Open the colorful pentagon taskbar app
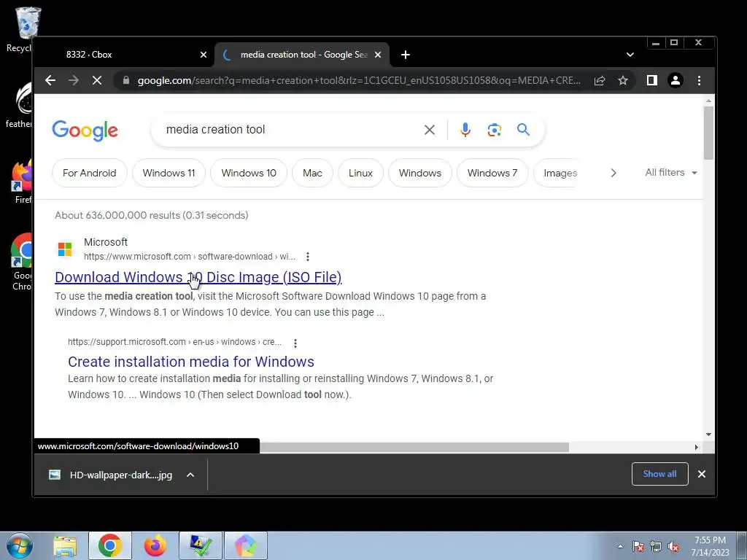 pos(245,545)
